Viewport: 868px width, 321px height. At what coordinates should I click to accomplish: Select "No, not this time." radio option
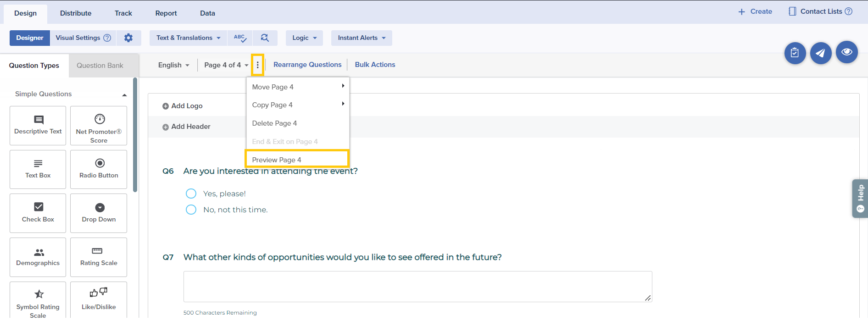(x=191, y=210)
